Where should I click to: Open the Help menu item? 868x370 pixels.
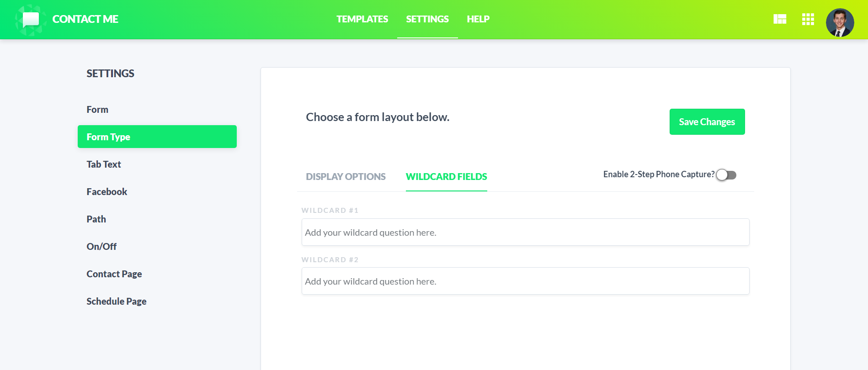tap(478, 19)
